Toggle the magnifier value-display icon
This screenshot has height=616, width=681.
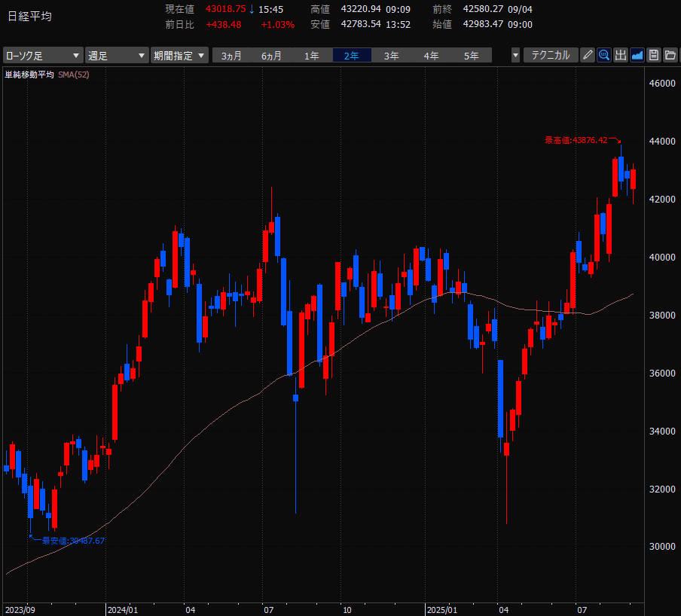pos(603,55)
